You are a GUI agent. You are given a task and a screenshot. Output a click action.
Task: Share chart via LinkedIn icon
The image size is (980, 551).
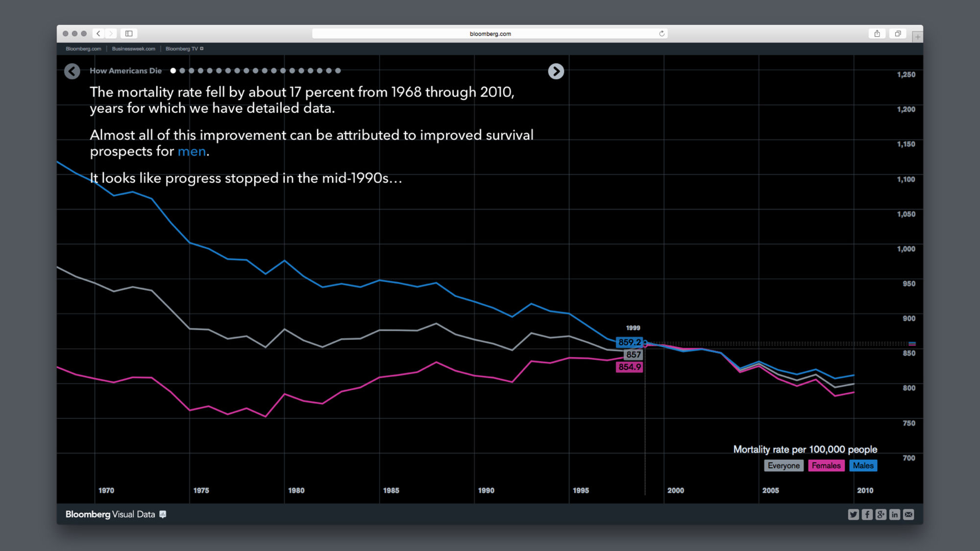[x=894, y=514]
